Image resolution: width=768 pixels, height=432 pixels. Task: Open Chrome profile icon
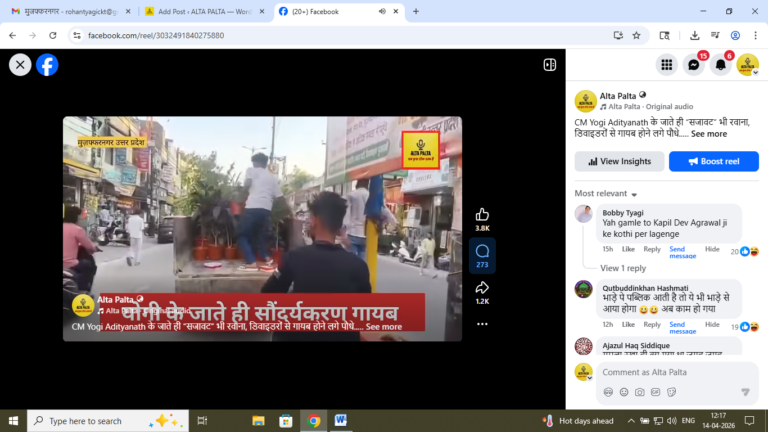pyautogui.click(x=735, y=35)
